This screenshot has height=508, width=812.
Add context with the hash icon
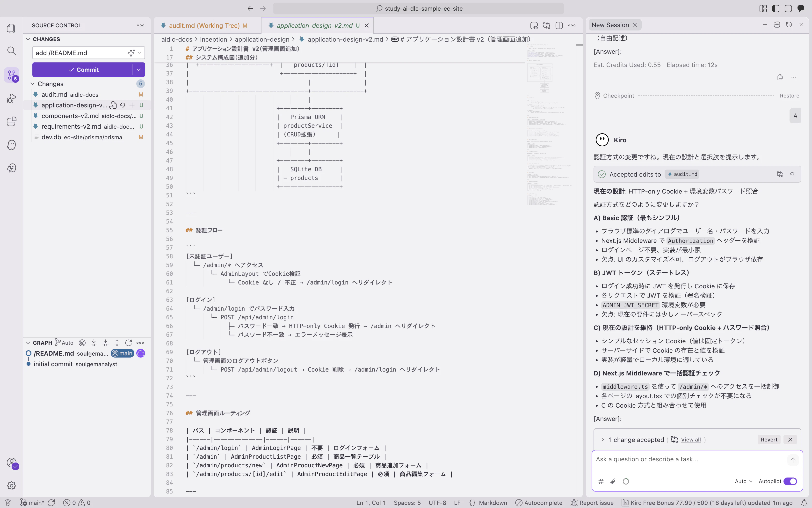[x=601, y=481]
